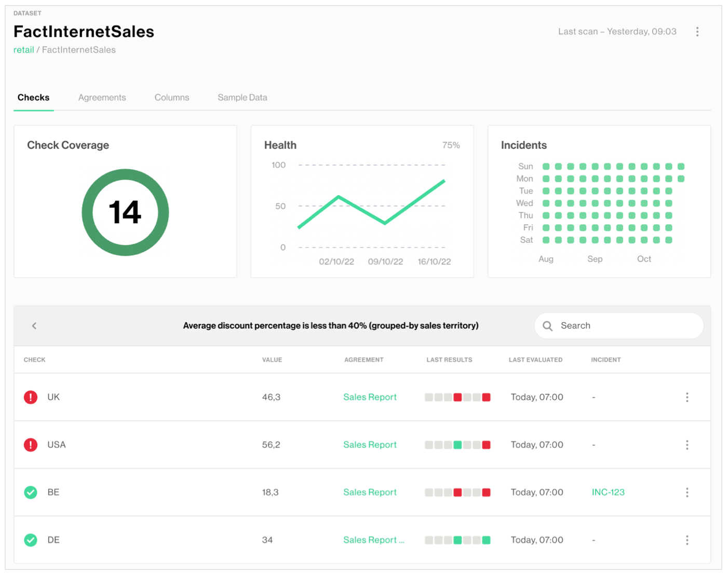Open the Sample Data tab
The image size is (728, 577).
pos(242,98)
